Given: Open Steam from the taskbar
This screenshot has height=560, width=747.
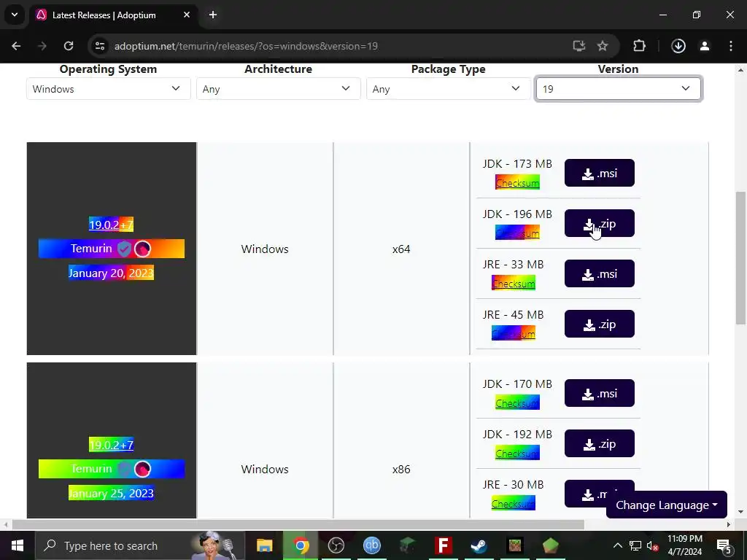Looking at the screenshot, I should [479, 545].
